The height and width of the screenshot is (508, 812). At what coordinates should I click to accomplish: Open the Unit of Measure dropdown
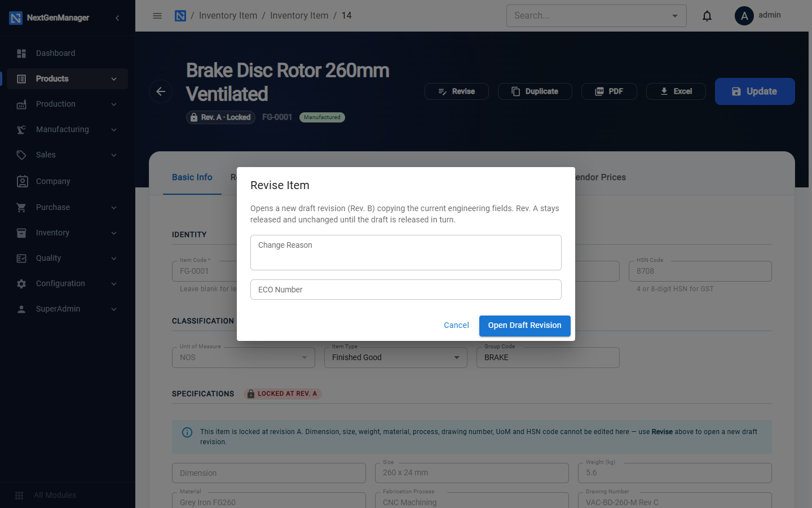(x=244, y=357)
